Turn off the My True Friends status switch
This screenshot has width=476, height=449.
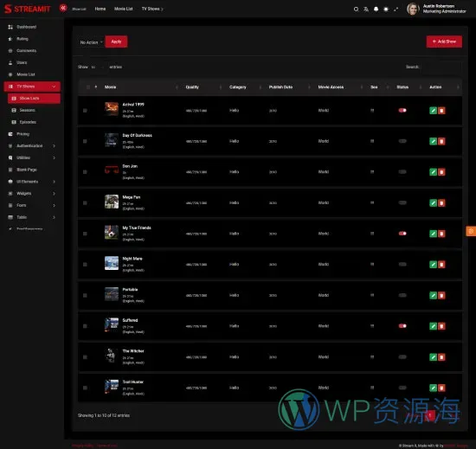click(x=402, y=234)
